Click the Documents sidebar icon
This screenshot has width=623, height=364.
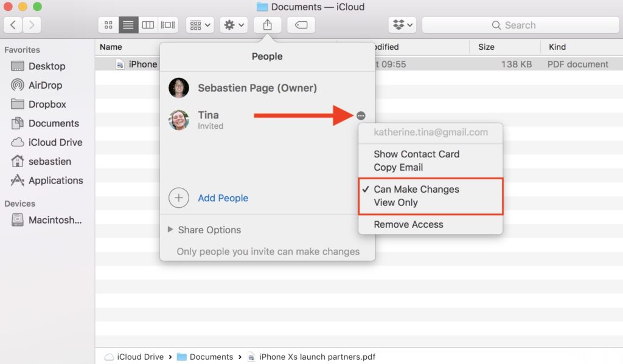point(17,123)
